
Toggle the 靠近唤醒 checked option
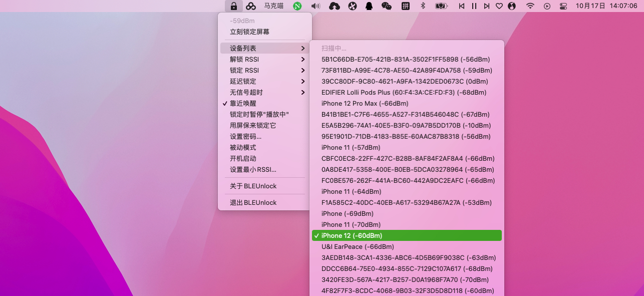pos(243,103)
